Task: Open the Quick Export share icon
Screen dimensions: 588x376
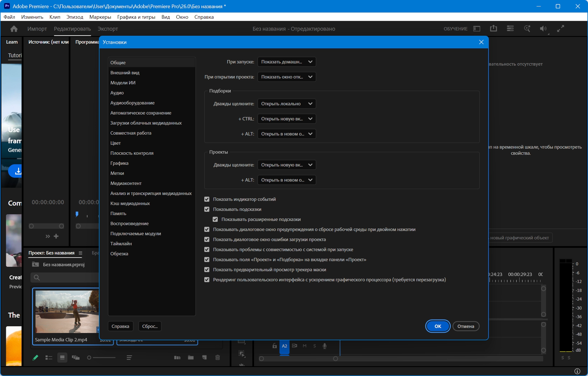Action: 494,28
